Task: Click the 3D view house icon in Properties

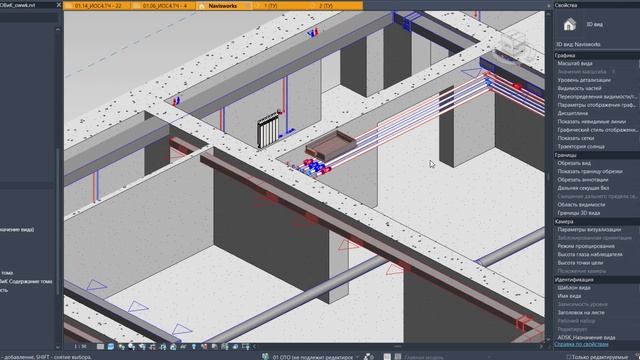Action: (570, 24)
